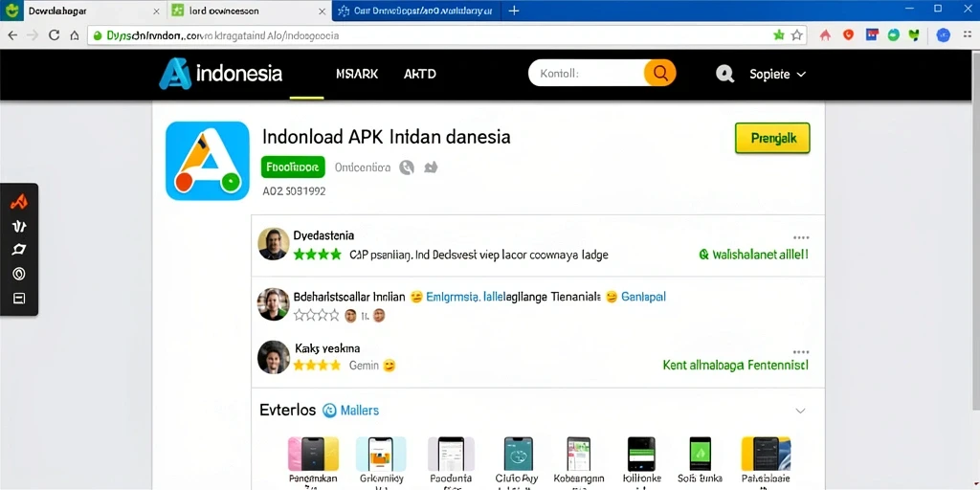The height and width of the screenshot is (490, 980).
Task: Open Bdeharistscallar reviewer's avatar
Action: click(x=273, y=304)
